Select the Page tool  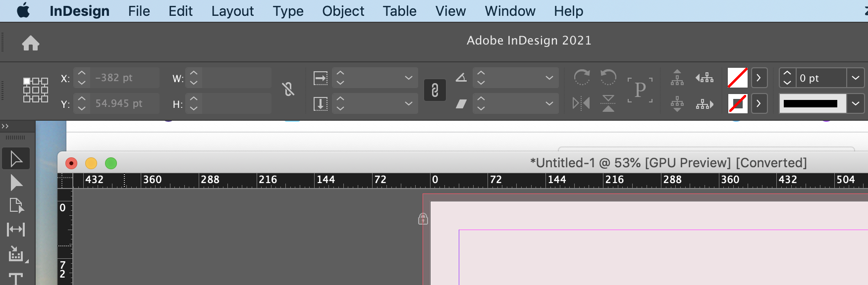(16, 205)
